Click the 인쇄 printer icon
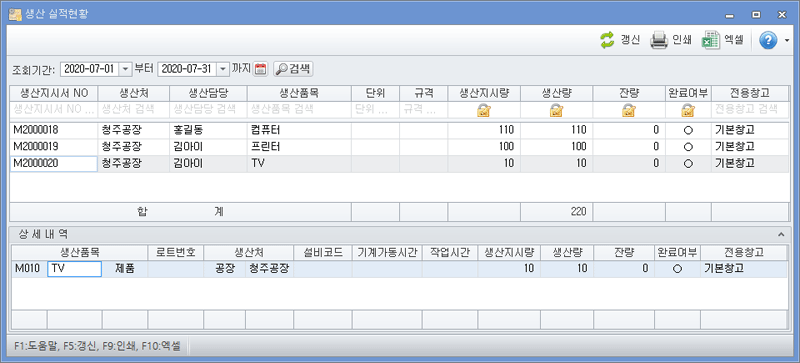The image size is (800, 363). pos(659,40)
